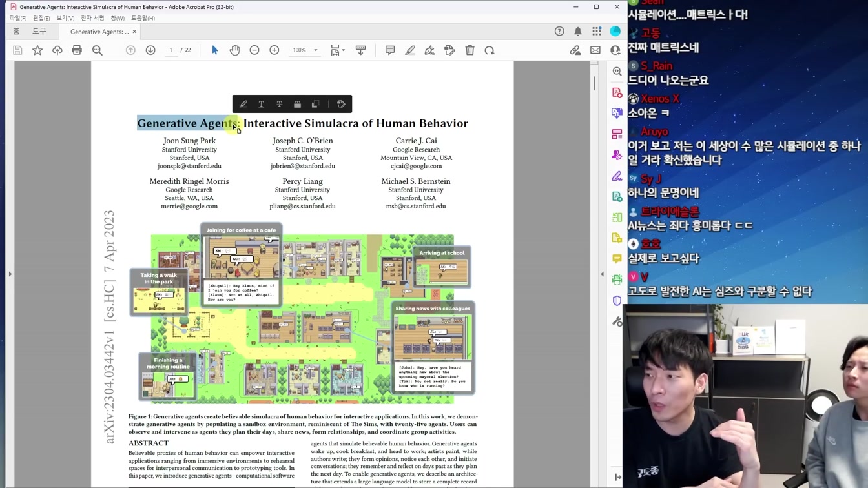Viewport: 868px width, 488px height.
Task: Zoom in with the plus circle
Action: tap(274, 50)
